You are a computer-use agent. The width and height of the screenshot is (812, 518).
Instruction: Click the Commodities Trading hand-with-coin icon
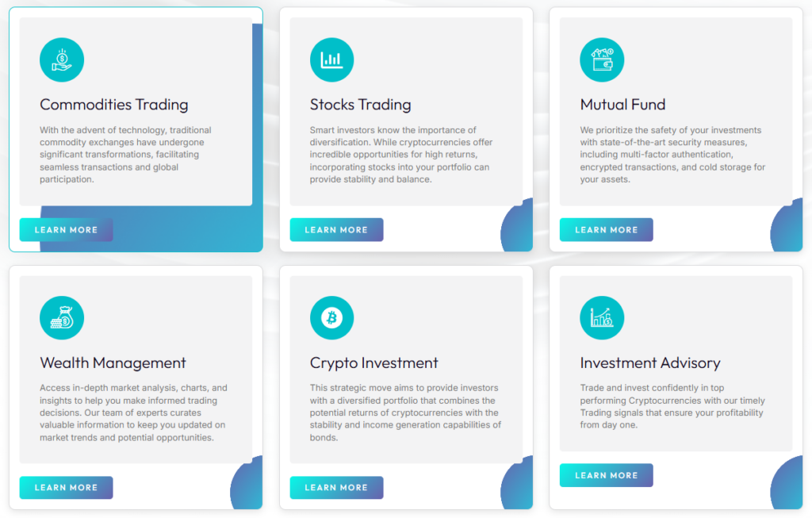[x=62, y=59]
